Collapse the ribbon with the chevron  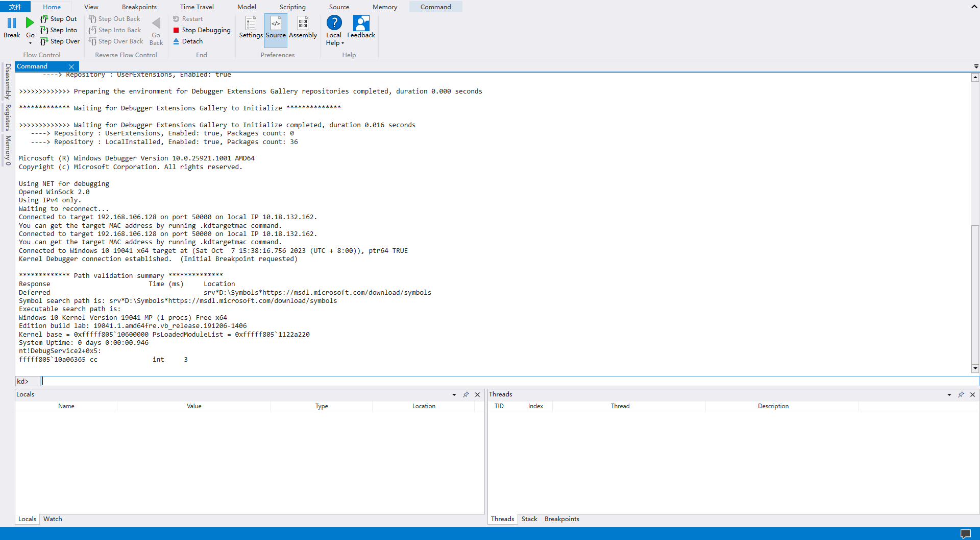[x=974, y=7]
